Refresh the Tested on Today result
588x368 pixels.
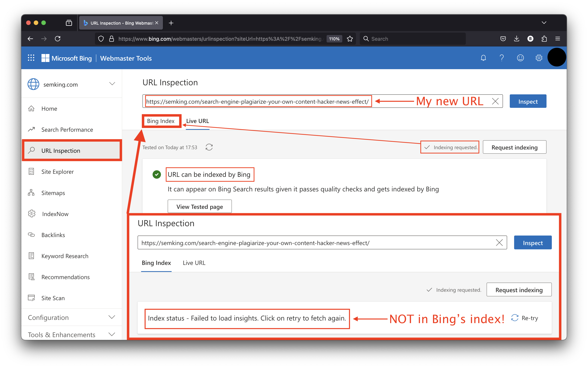pyautogui.click(x=209, y=147)
